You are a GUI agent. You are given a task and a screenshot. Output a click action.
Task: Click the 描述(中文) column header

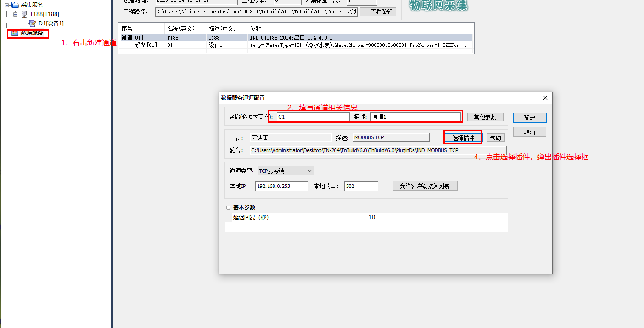click(226, 28)
